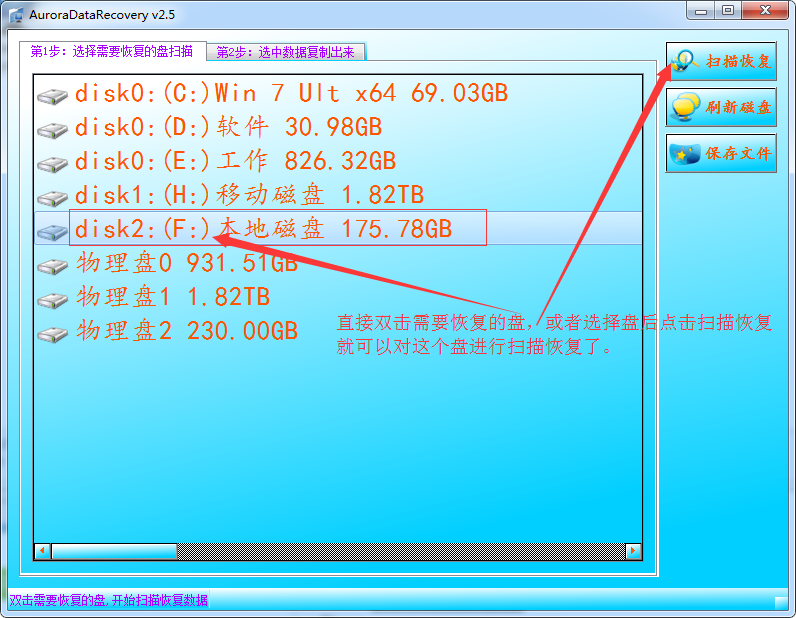The height and width of the screenshot is (618, 796).
Task: Click the drive icon beside 物理盘0
Action: click(x=51, y=266)
